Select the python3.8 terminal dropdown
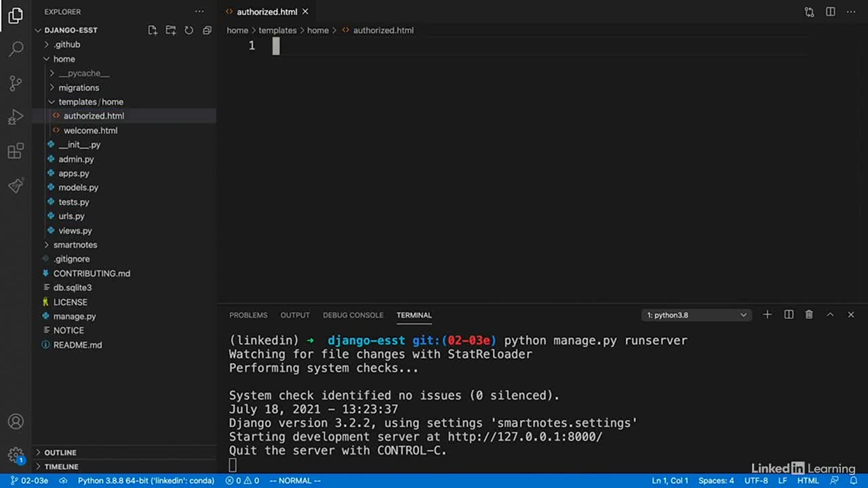Viewport: 868px width, 488px height. [x=696, y=315]
